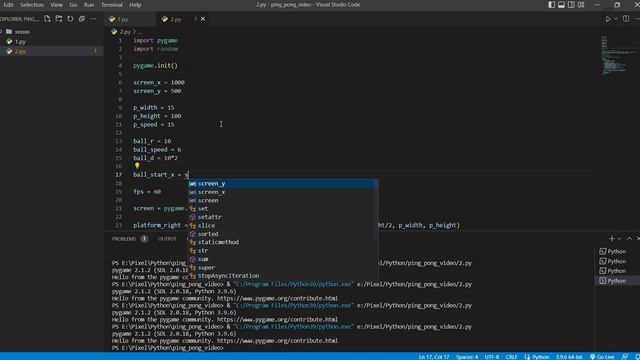Switch to the Output panel tab
The image size is (640, 360).
click(x=167, y=239)
